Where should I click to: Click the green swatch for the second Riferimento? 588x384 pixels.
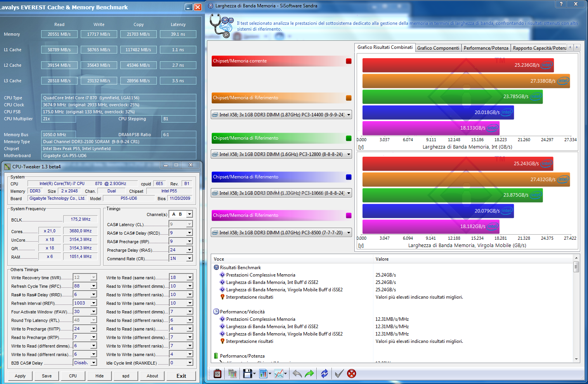click(x=349, y=138)
